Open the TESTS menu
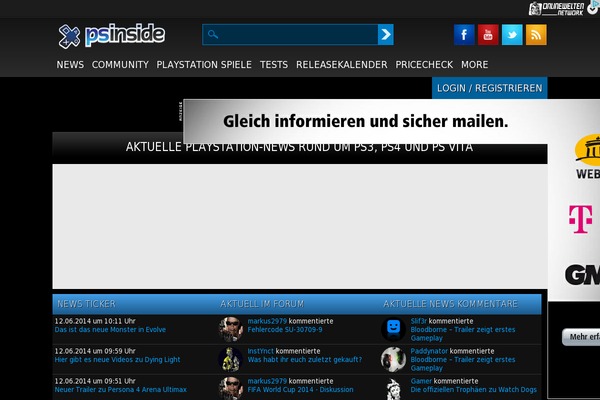This screenshot has width=600, height=400. (x=274, y=65)
